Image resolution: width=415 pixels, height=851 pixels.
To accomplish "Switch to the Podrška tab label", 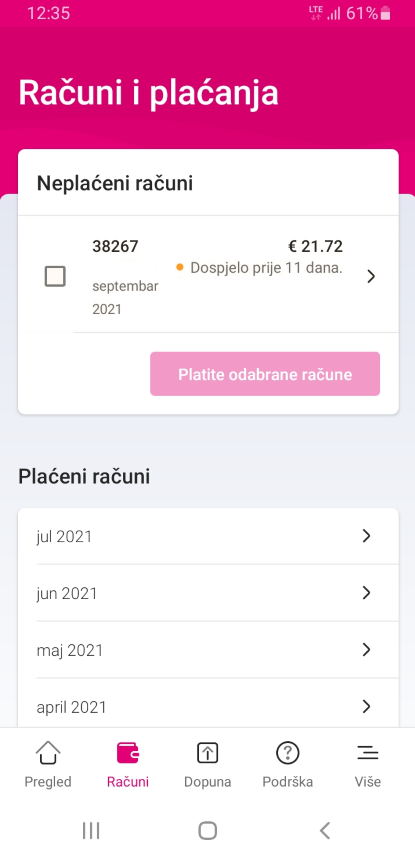I will [x=288, y=782].
